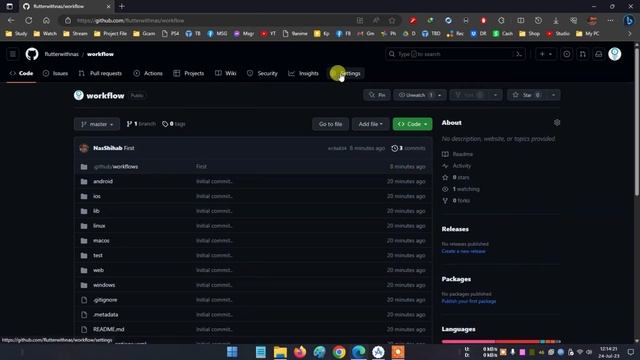640x360 pixels.
Task: Open the Insights tab
Action: coord(303,73)
